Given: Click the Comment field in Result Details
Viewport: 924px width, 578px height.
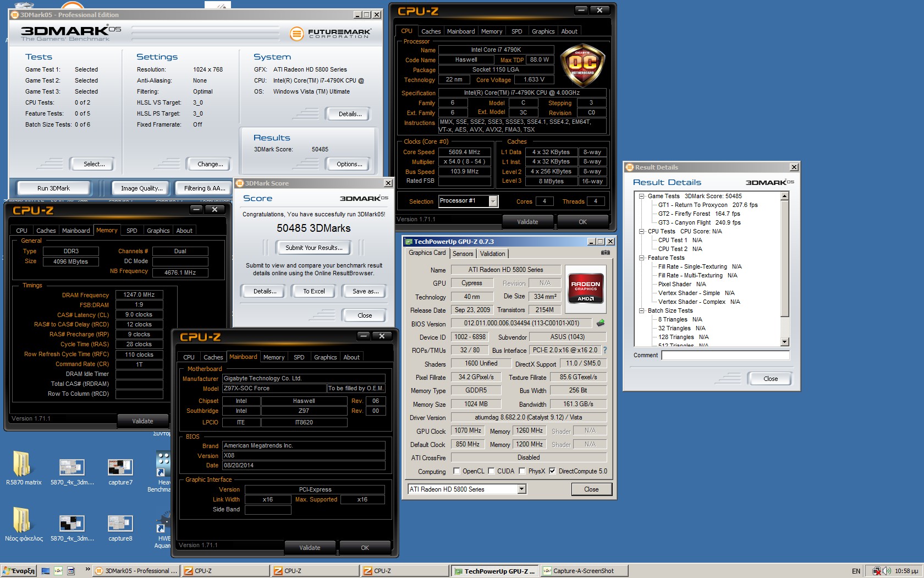Looking at the screenshot, I should 725,356.
